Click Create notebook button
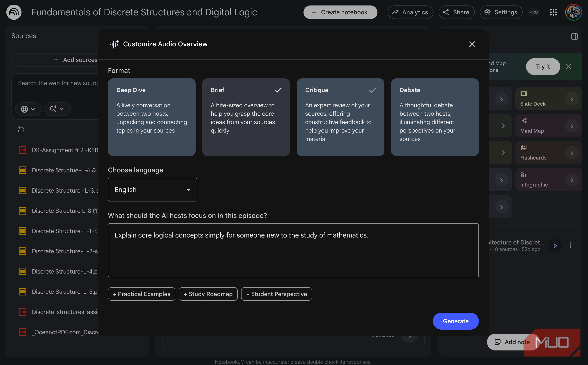The height and width of the screenshot is (365, 588). pos(340,12)
